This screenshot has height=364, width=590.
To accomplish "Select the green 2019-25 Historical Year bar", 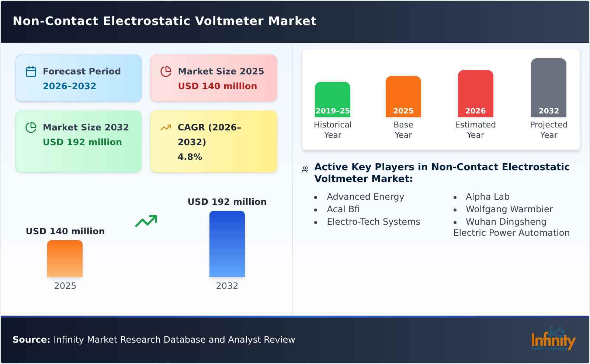I will pos(333,99).
